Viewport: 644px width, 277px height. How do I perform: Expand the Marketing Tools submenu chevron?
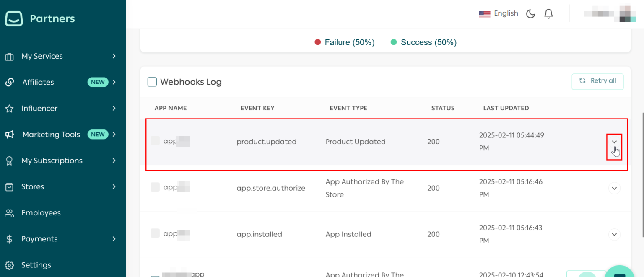[114, 135]
